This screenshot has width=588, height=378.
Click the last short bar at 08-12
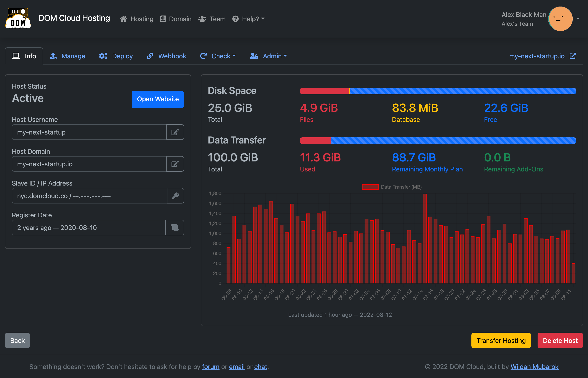[x=574, y=273]
